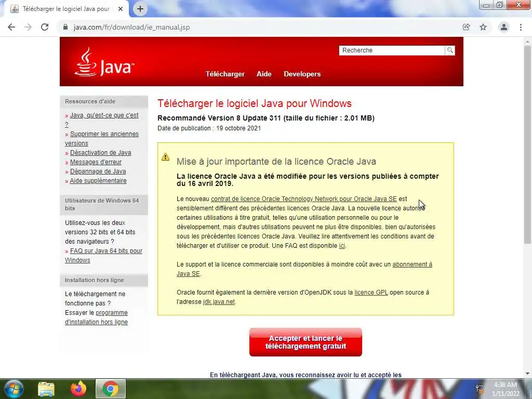Reload the Java download page
The width and height of the screenshot is (532, 399).
click(45, 27)
